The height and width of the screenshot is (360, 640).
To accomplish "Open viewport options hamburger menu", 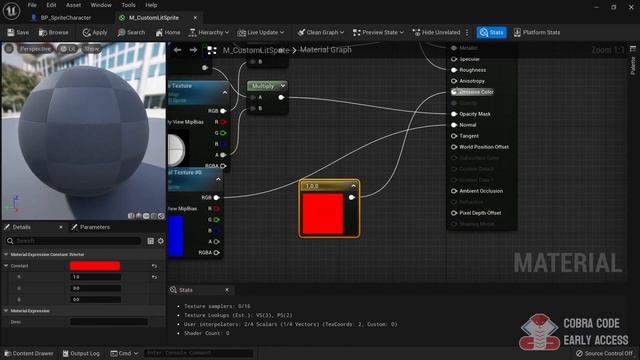I will click(x=9, y=49).
